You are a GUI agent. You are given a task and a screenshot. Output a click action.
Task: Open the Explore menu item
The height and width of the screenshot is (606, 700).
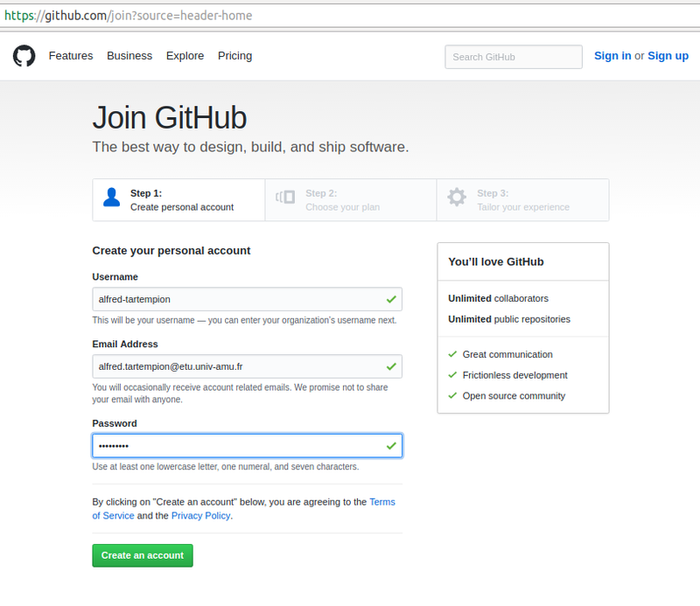pos(185,56)
